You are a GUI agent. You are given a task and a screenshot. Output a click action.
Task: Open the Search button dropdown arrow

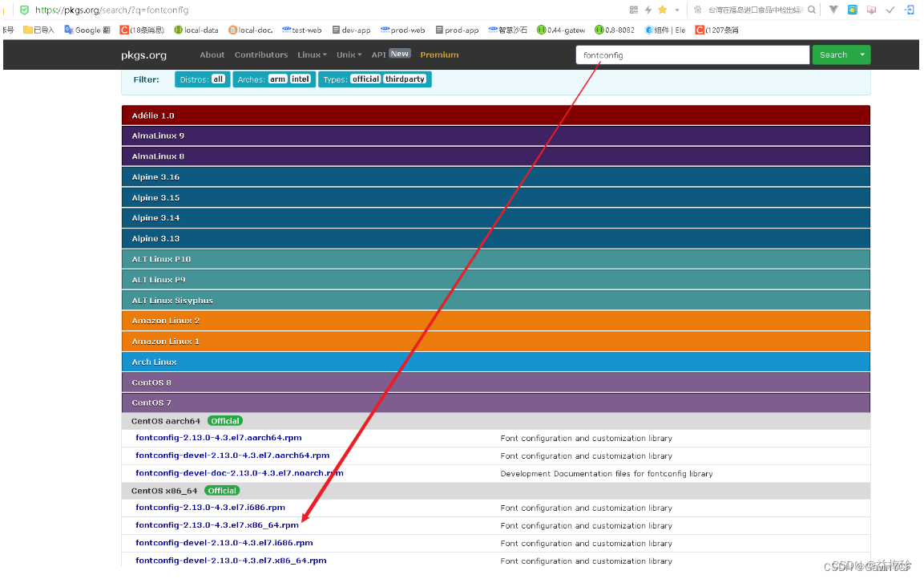pyautogui.click(x=863, y=55)
